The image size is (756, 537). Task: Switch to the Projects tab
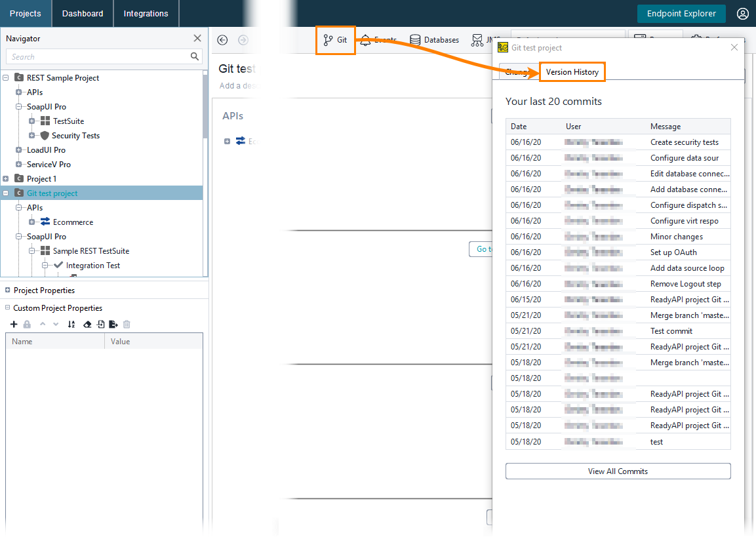(26, 14)
